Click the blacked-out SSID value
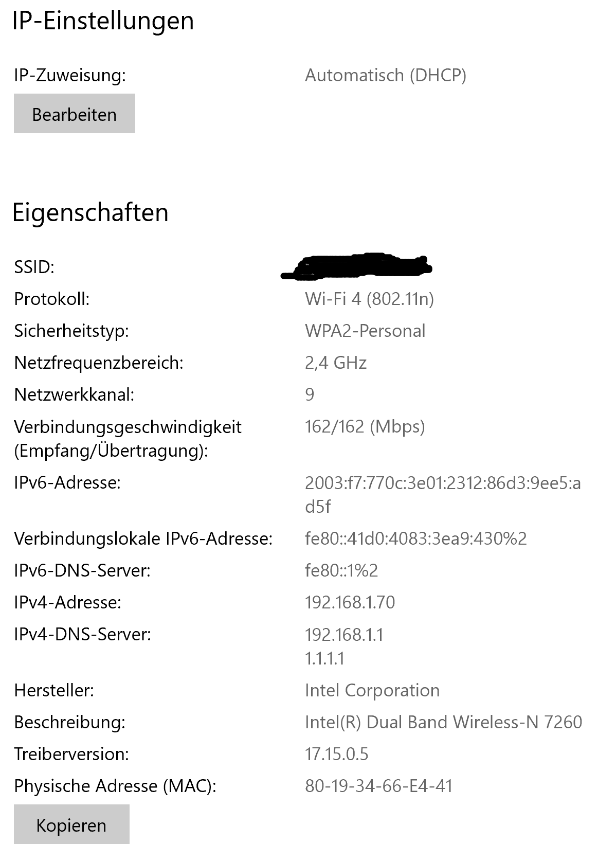The height and width of the screenshot is (844, 616). 356,266
